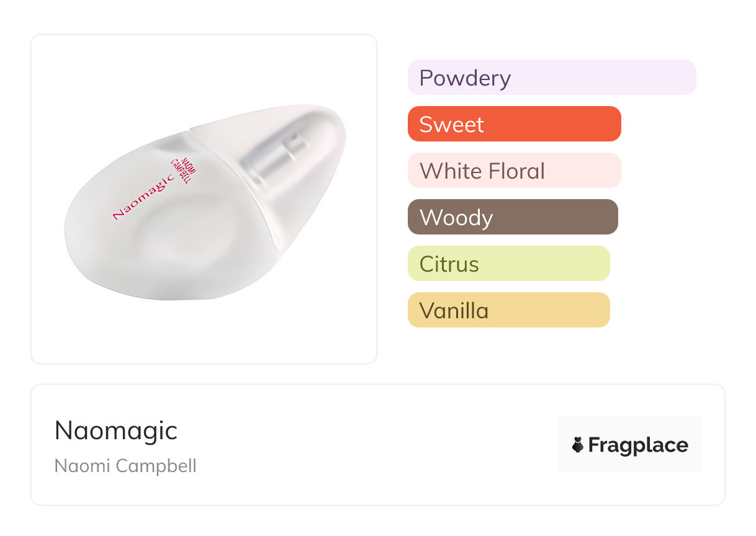The width and height of the screenshot is (756, 536).
Task: Open the Naomagic perfume bottle image
Action: [204, 199]
